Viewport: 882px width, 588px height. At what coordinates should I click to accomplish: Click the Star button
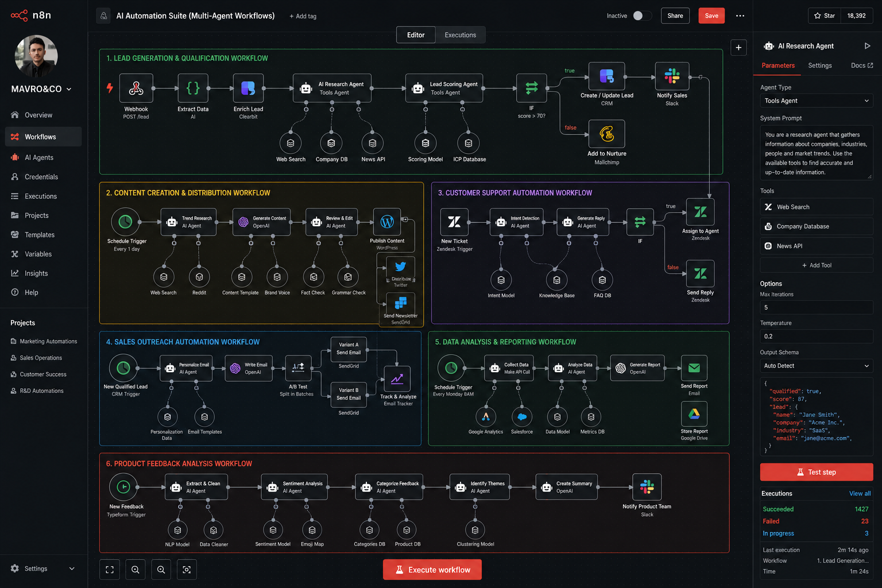824,16
